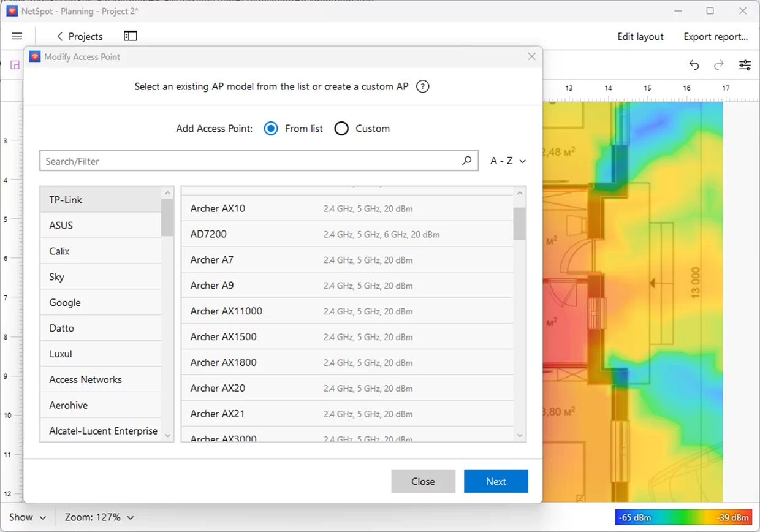Select the From list radio button
This screenshot has width=760, height=532.
(x=270, y=128)
